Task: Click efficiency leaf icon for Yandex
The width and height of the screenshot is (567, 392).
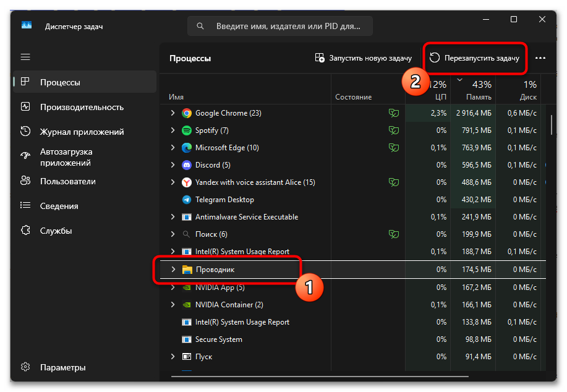Action: point(394,182)
